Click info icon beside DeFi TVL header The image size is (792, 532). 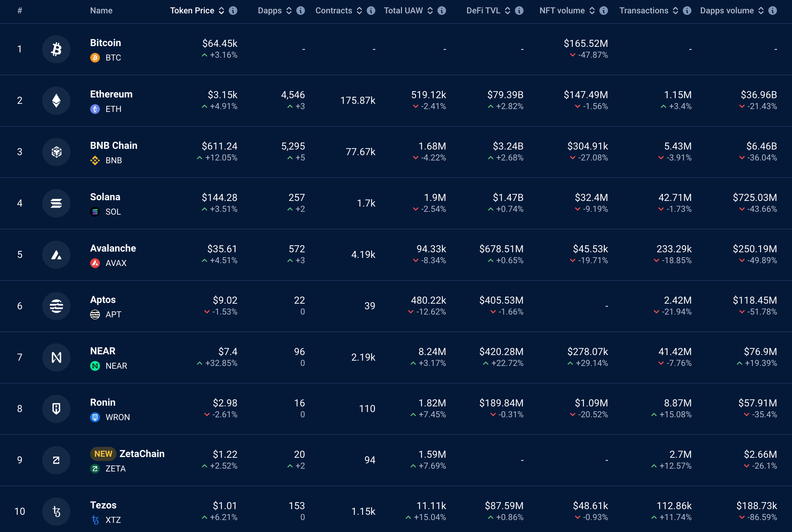click(x=519, y=11)
